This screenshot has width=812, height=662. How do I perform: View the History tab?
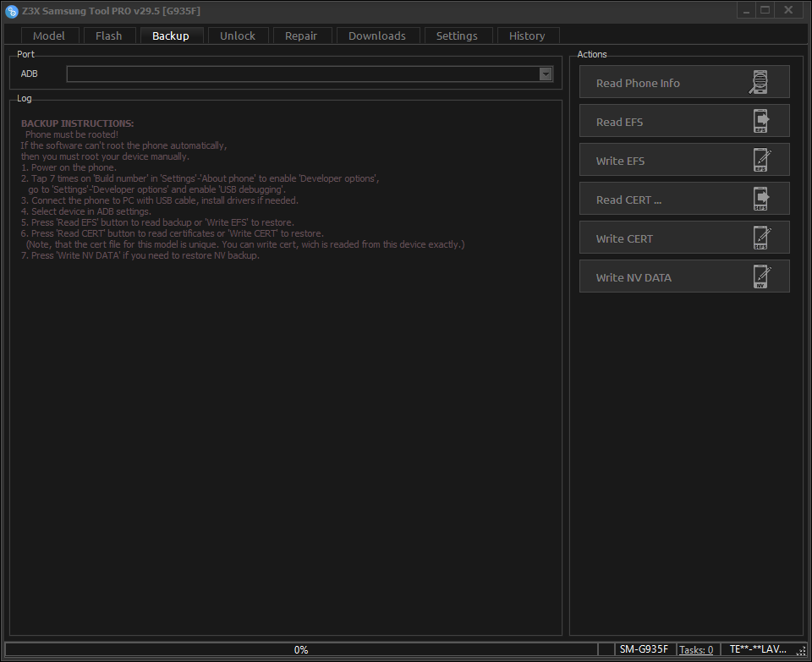[527, 36]
